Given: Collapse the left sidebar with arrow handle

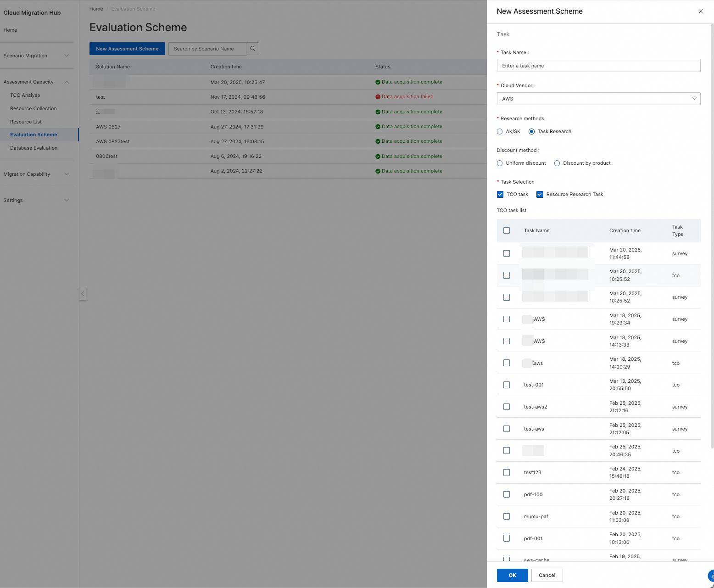Looking at the screenshot, I should pyautogui.click(x=83, y=294).
